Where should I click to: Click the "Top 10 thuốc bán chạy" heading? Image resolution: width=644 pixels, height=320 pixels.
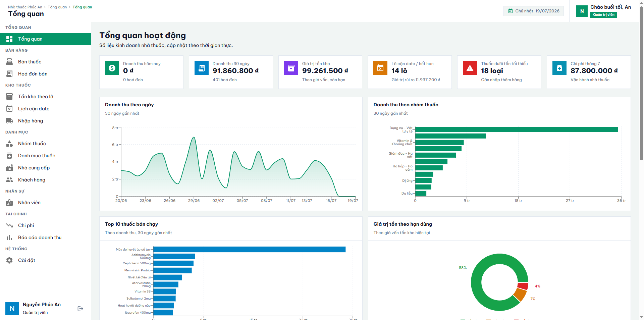131,224
